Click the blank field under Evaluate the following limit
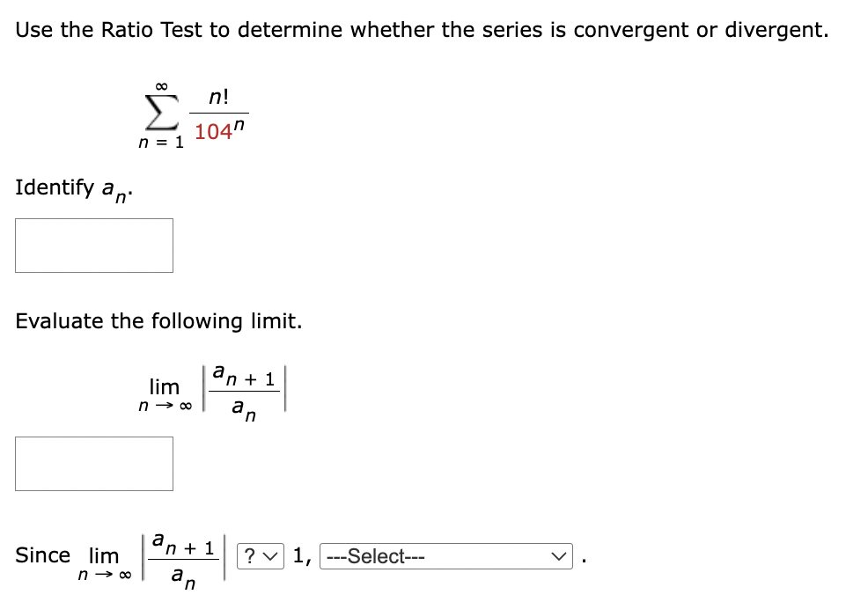Screen dimensions: 868x602 [92, 464]
